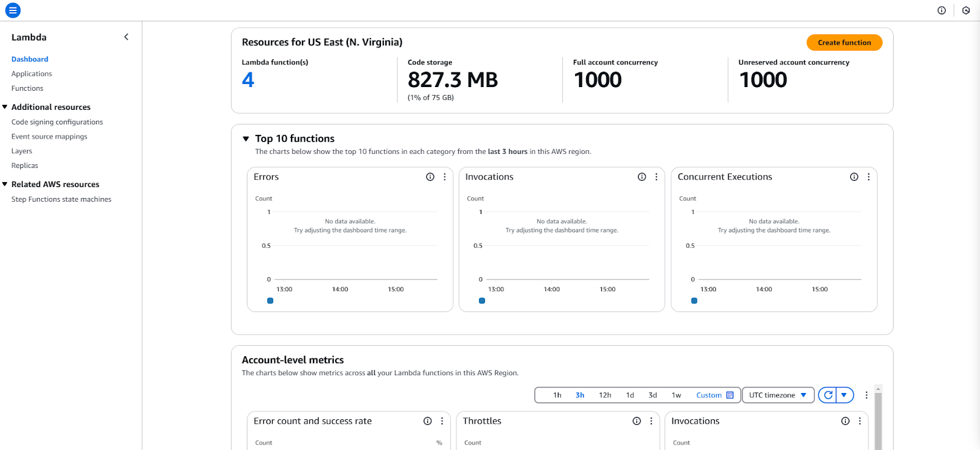
Task: Collapse the Lambda sidebar with chevron
Action: (126, 37)
